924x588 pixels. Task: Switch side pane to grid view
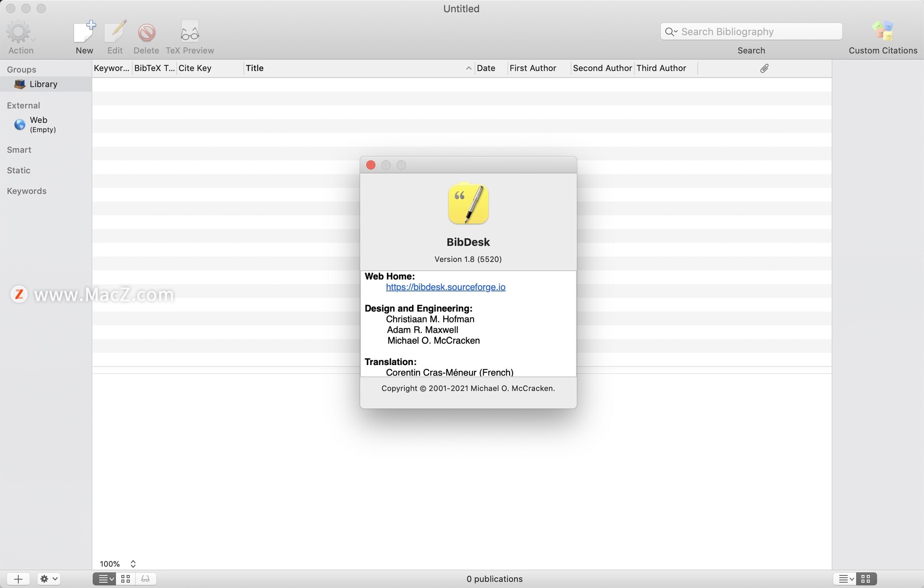[x=866, y=579]
